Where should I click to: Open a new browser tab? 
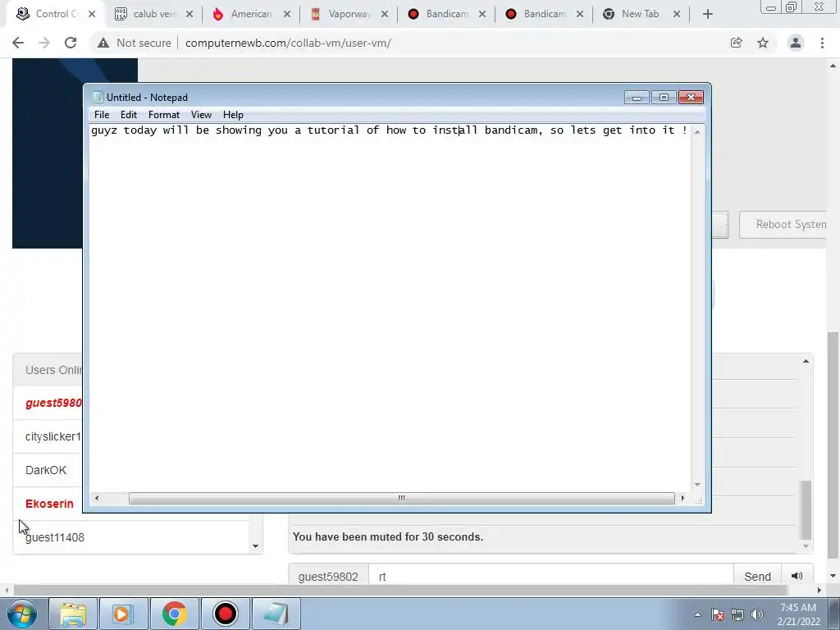pyautogui.click(x=708, y=15)
